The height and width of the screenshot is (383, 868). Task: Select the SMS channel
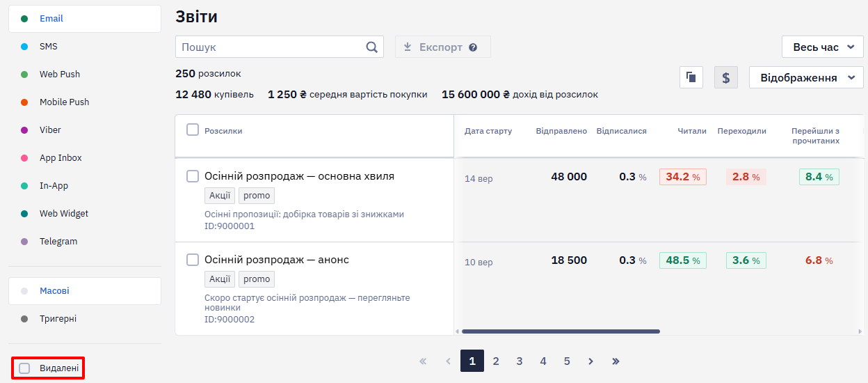[x=85, y=47]
